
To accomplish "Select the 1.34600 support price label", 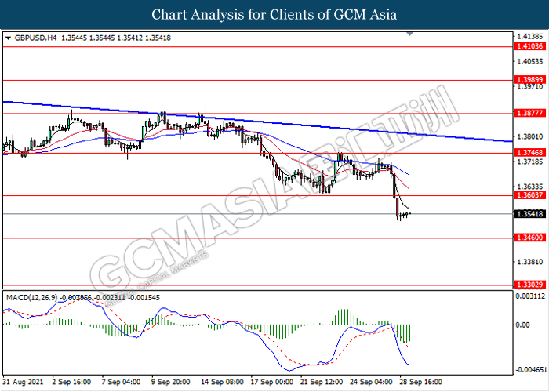I will point(529,238).
